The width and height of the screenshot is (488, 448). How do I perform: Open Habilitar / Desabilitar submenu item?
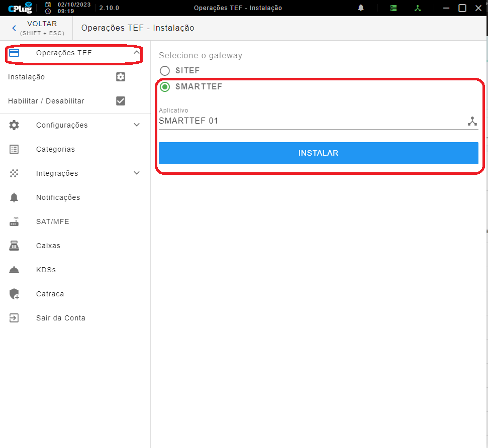pos(75,101)
